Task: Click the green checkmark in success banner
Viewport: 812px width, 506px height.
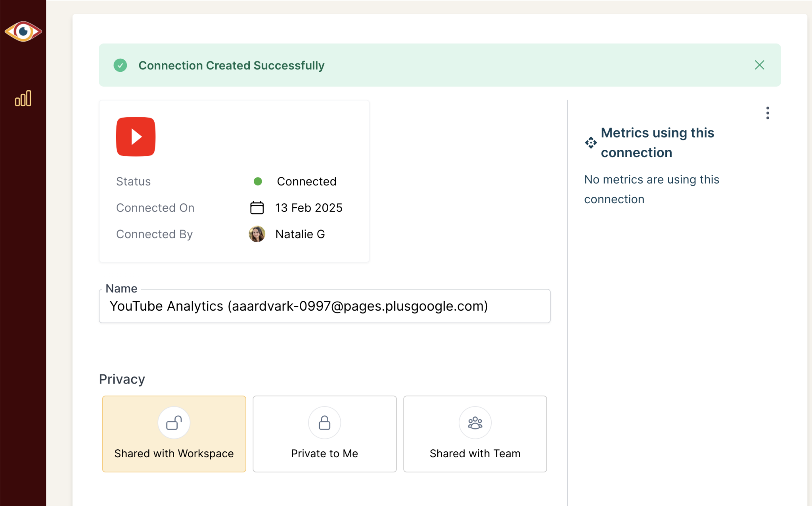Action: pos(120,65)
